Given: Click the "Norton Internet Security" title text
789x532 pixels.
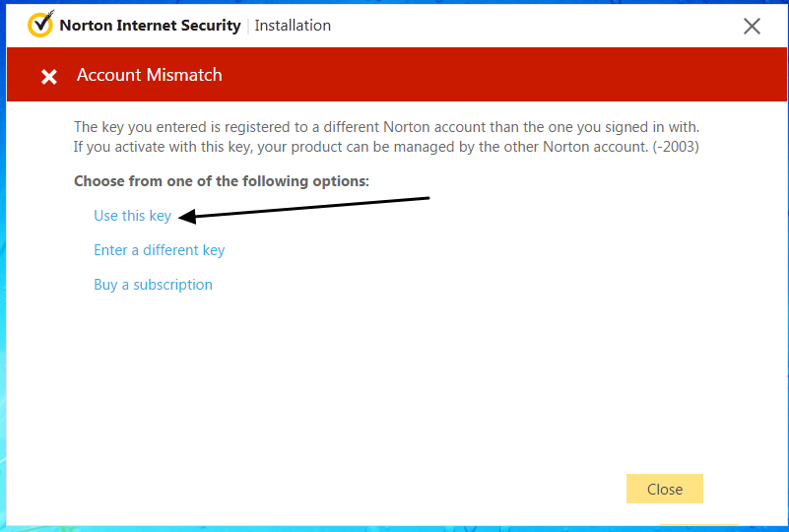Looking at the screenshot, I should [150, 26].
